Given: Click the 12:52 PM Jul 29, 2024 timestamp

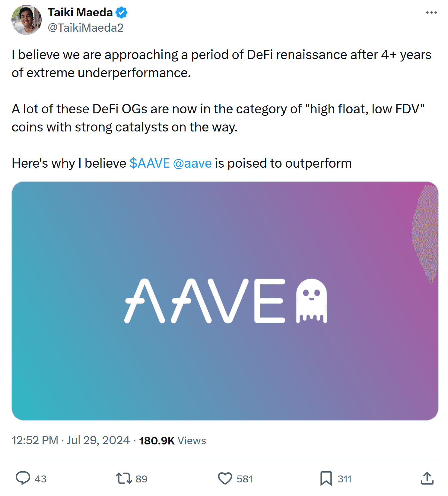Looking at the screenshot, I should (71, 440).
